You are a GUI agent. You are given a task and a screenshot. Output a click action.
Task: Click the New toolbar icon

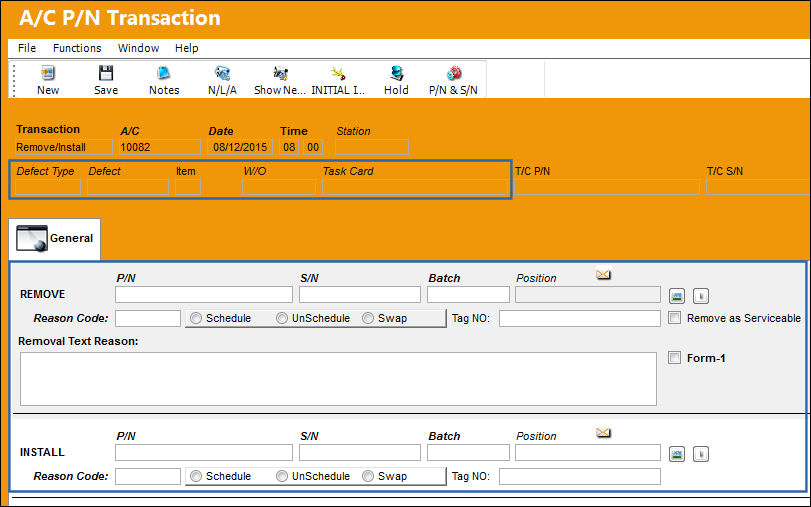(48, 73)
